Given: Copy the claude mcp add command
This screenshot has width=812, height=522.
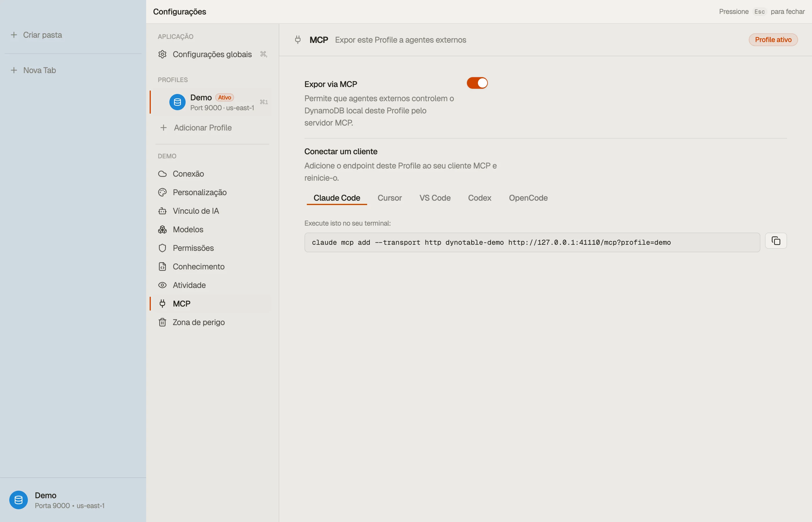Looking at the screenshot, I should (776, 241).
